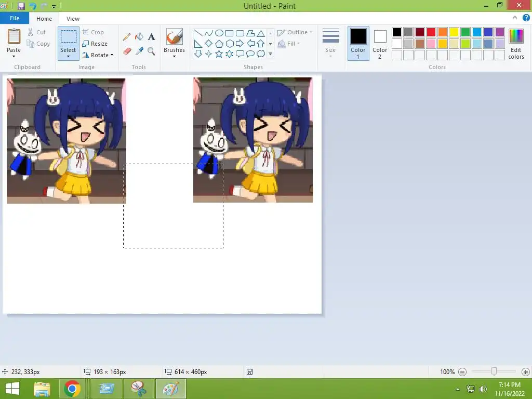Choose the Rounded rectangular callout shape
Image resolution: width=532 pixels, height=399 pixels.
coord(240,54)
